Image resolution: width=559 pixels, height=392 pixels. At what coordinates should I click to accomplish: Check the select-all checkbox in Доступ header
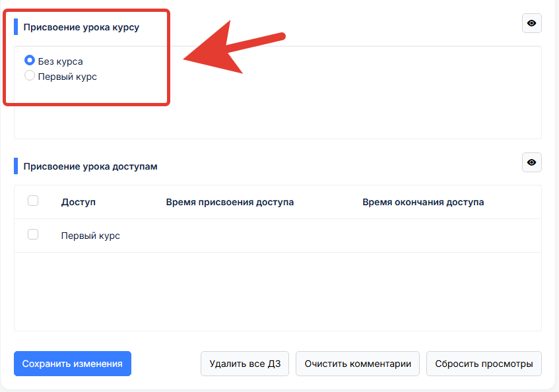tap(33, 201)
